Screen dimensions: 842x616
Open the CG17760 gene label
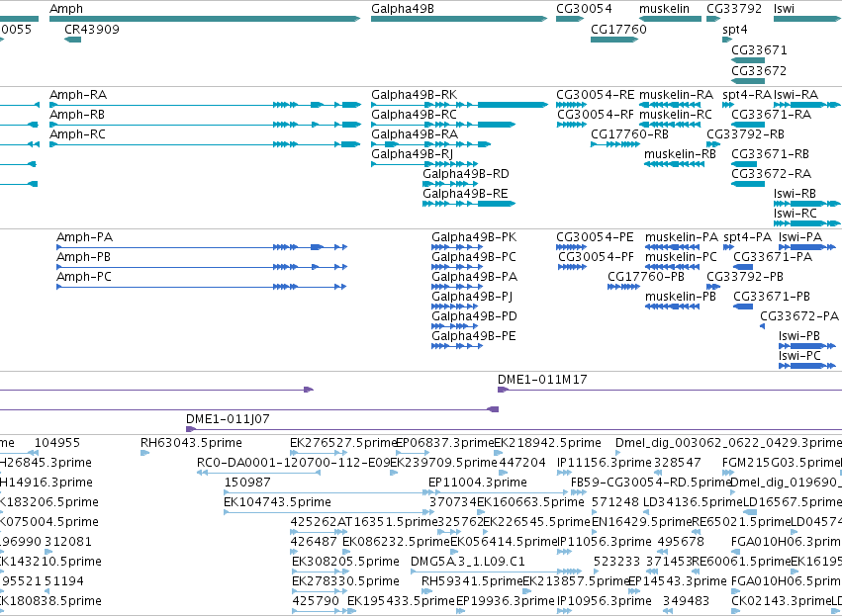click(618, 29)
